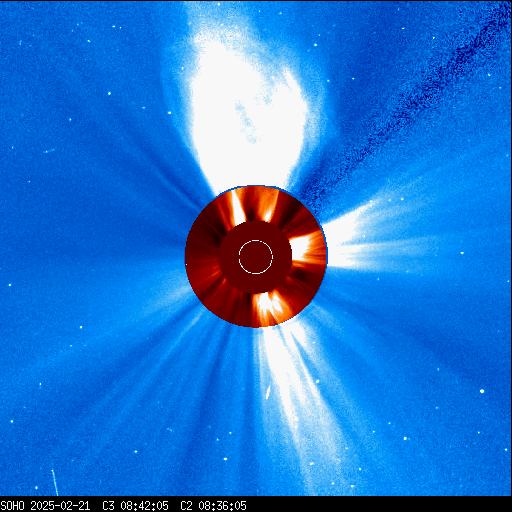The image size is (512, 512).
Task: Click the white circle marking the Sun
Action: tap(256, 257)
